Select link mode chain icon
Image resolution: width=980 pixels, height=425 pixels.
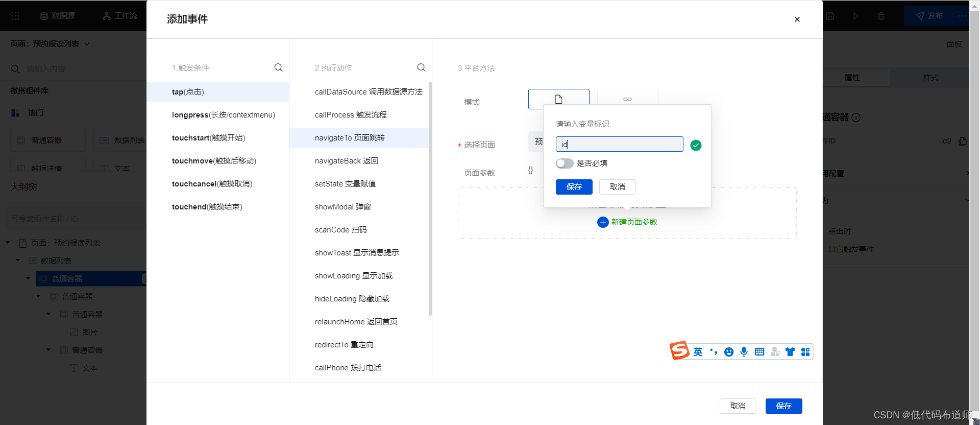pos(627,99)
